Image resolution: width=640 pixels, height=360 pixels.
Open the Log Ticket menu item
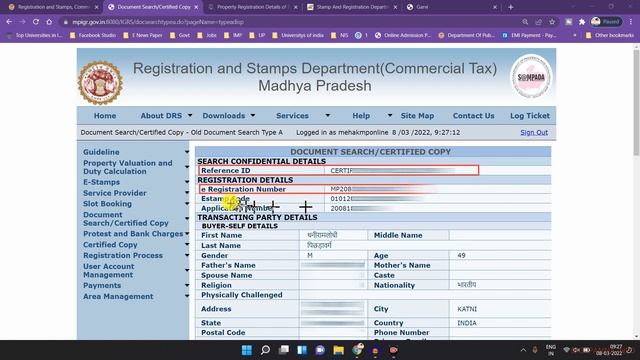click(x=530, y=116)
